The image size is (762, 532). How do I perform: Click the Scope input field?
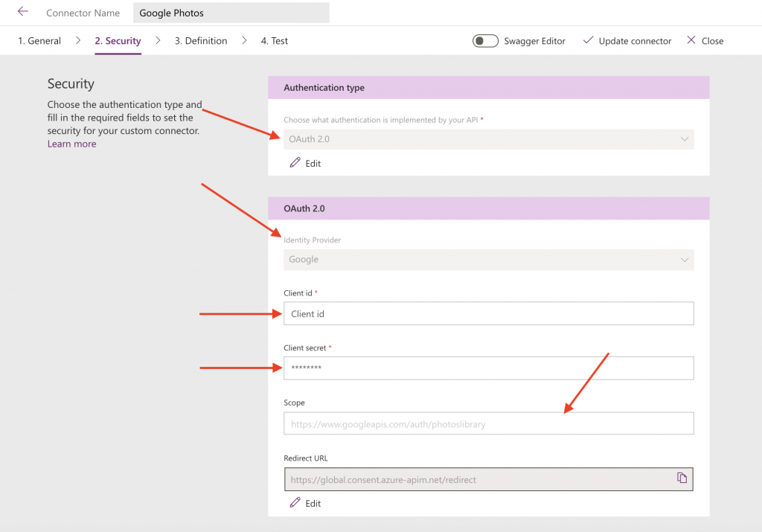click(x=488, y=424)
